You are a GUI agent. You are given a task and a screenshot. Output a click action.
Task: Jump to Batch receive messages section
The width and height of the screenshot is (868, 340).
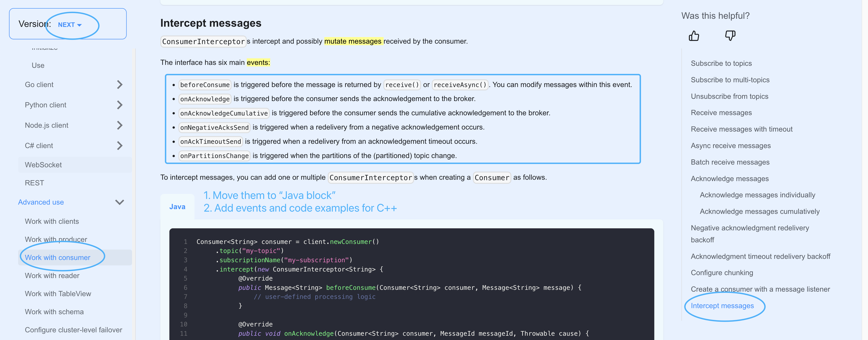pos(730,162)
